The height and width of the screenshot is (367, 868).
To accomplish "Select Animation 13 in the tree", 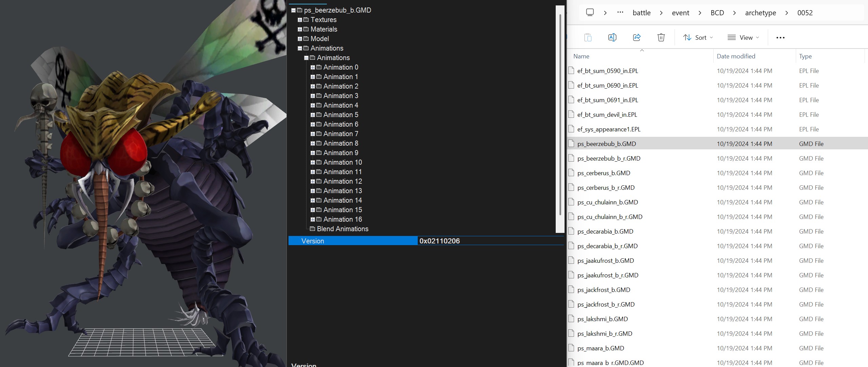I will [x=342, y=191].
